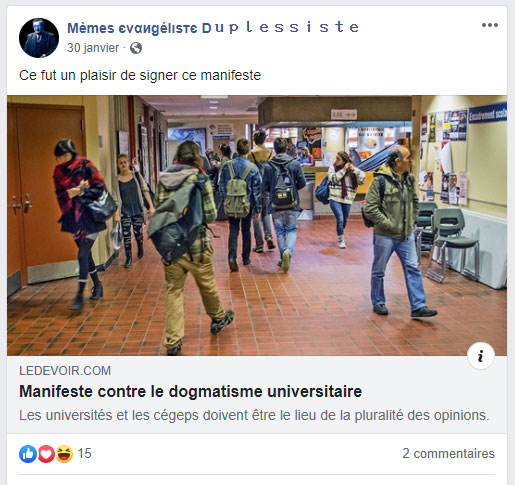Image resolution: width=515 pixels, height=485 pixels.
Task: Click the laughing Haha reaction icon
Action: point(64,454)
